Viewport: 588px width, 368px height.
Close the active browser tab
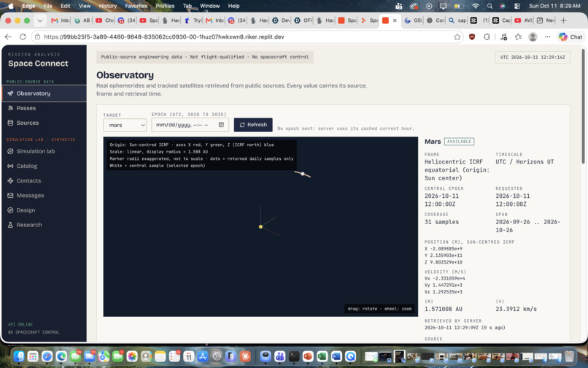coord(395,20)
